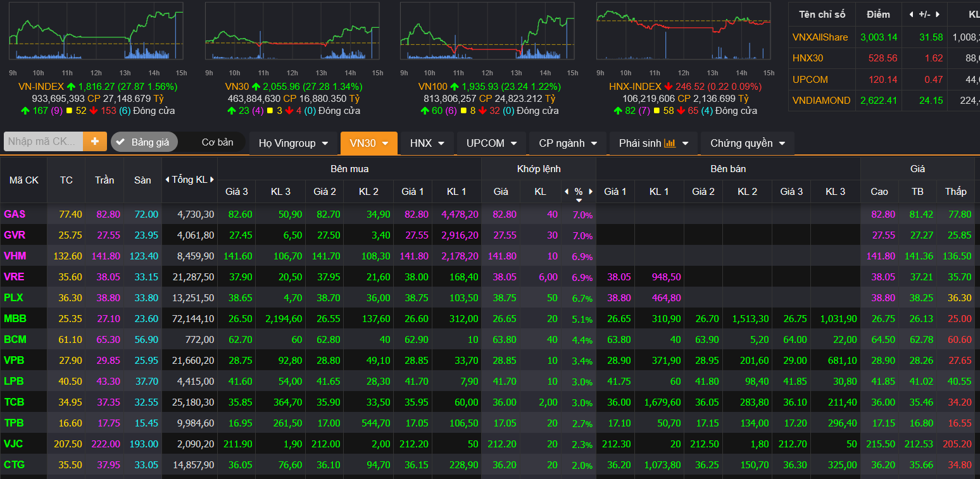Switch view to Cơ bản mode
Image resolution: width=980 pixels, height=479 pixels.
pyautogui.click(x=217, y=142)
